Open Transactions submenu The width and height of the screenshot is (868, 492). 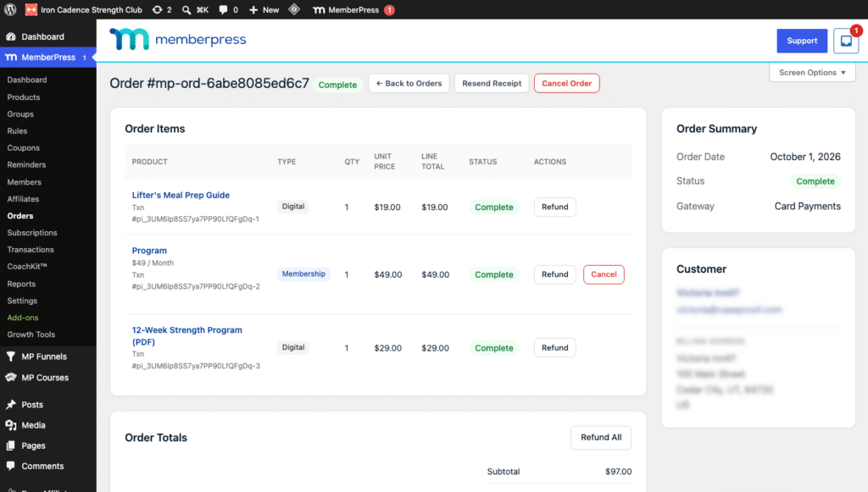(31, 249)
